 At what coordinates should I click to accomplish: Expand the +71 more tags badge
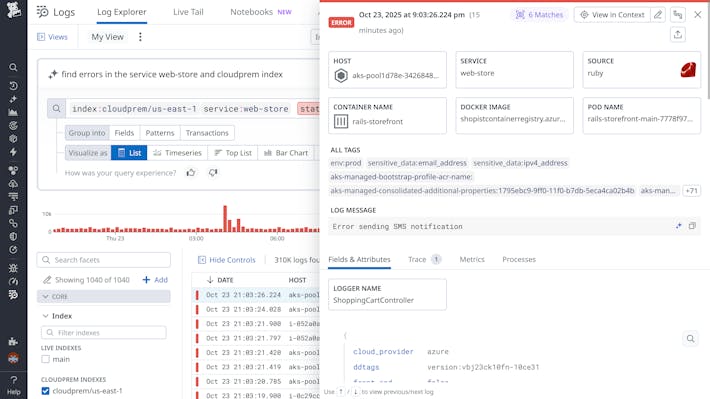click(691, 191)
